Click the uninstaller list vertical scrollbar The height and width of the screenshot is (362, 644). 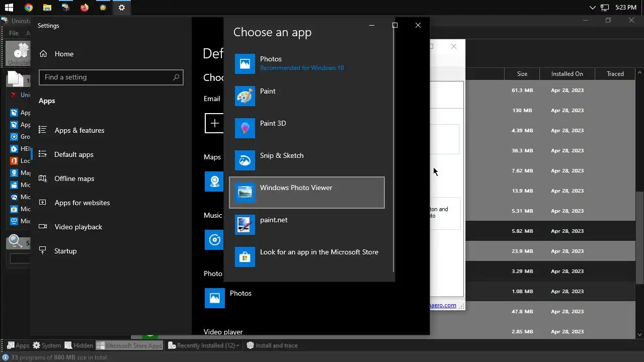[640, 238]
